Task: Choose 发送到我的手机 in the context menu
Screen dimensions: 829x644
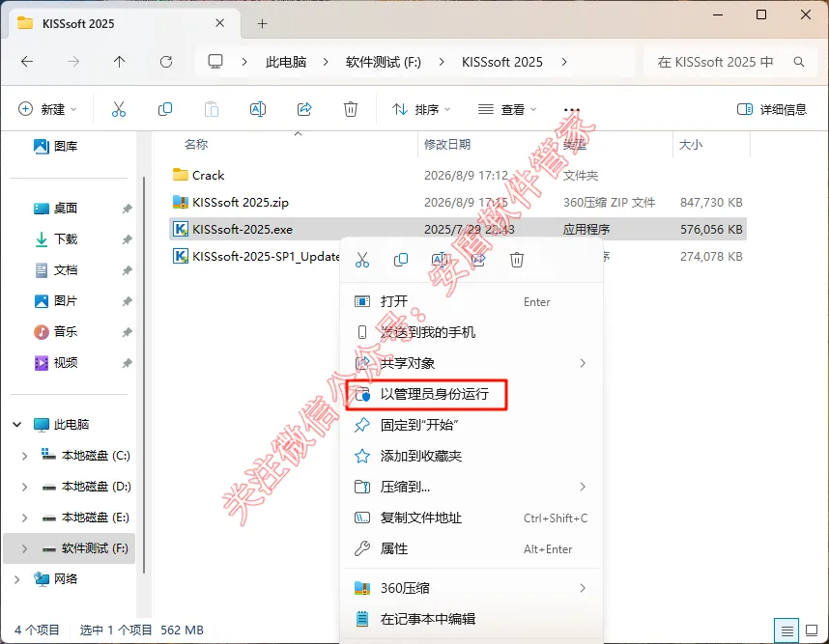Action: [472, 332]
